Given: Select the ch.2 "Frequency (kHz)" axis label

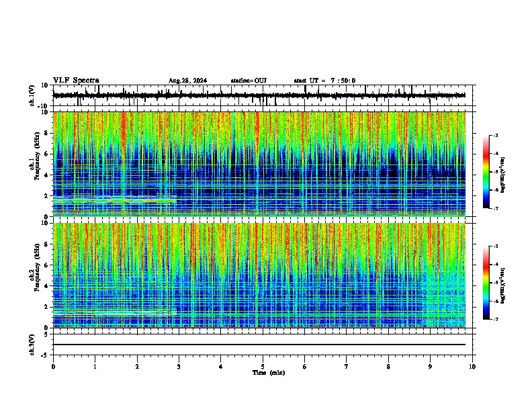Looking at the screenshot, I should coord(37,267).
